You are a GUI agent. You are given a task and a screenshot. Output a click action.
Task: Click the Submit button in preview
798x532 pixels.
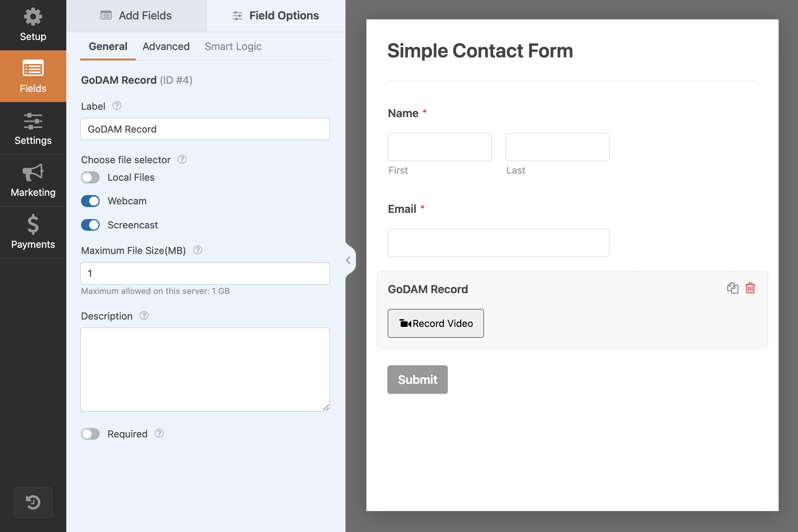tap(417, 380)
